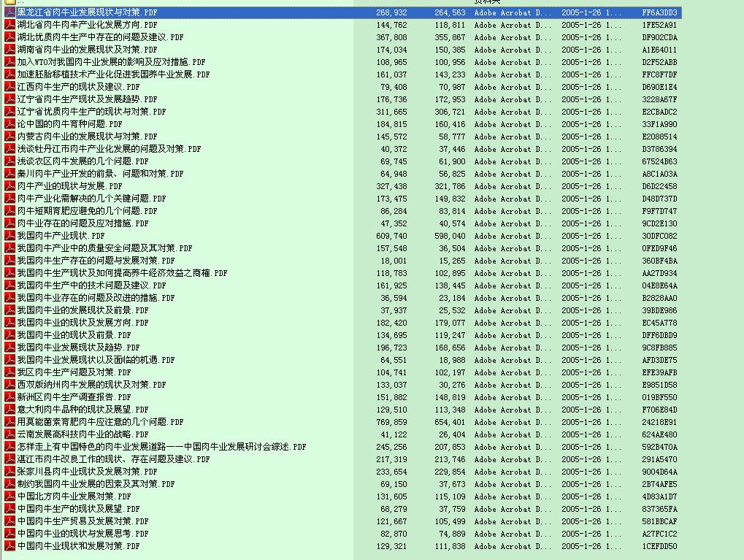This screenshot has width=744, height=560.
Task: Click the PDF icon beside 江西肉牛生产的现状与建议.PDF
Action: click(x=9, y=87)
